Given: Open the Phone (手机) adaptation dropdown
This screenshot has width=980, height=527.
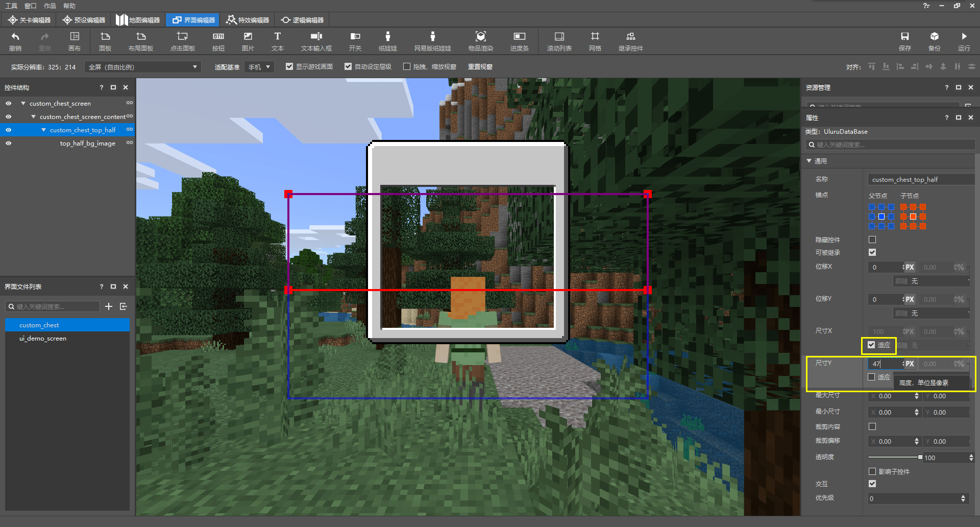Looking at the screenshot, I should pos(259,67).
